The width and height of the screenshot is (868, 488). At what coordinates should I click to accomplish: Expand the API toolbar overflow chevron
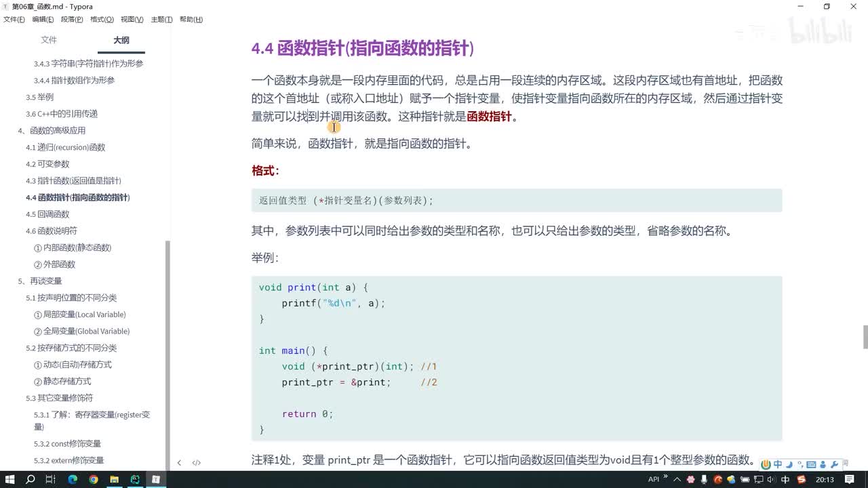coord(666,477)
